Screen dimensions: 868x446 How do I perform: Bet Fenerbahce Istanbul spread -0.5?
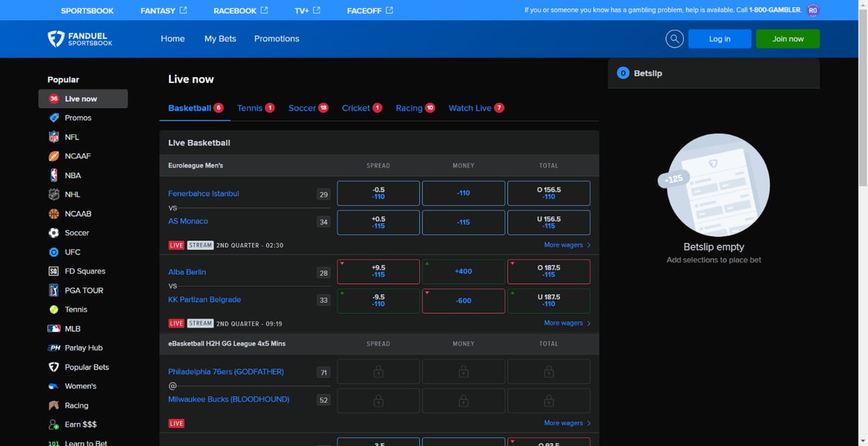tap(378, 193)
